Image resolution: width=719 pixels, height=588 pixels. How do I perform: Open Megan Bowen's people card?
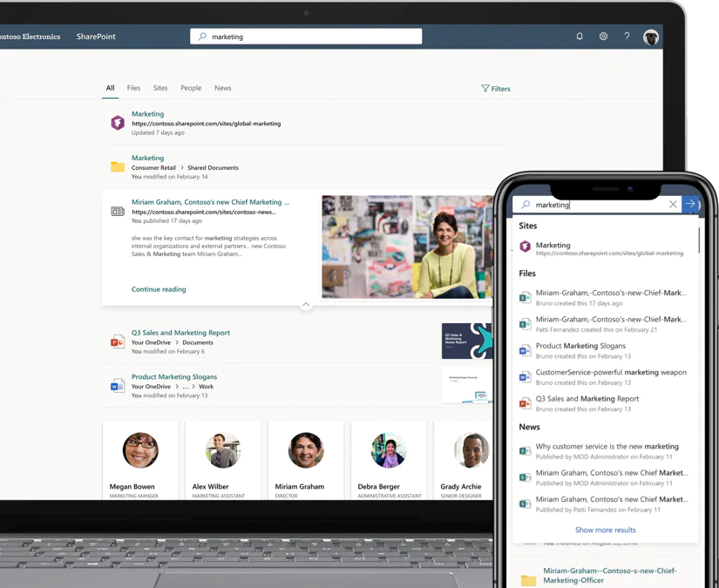click(x=140, y=460)
